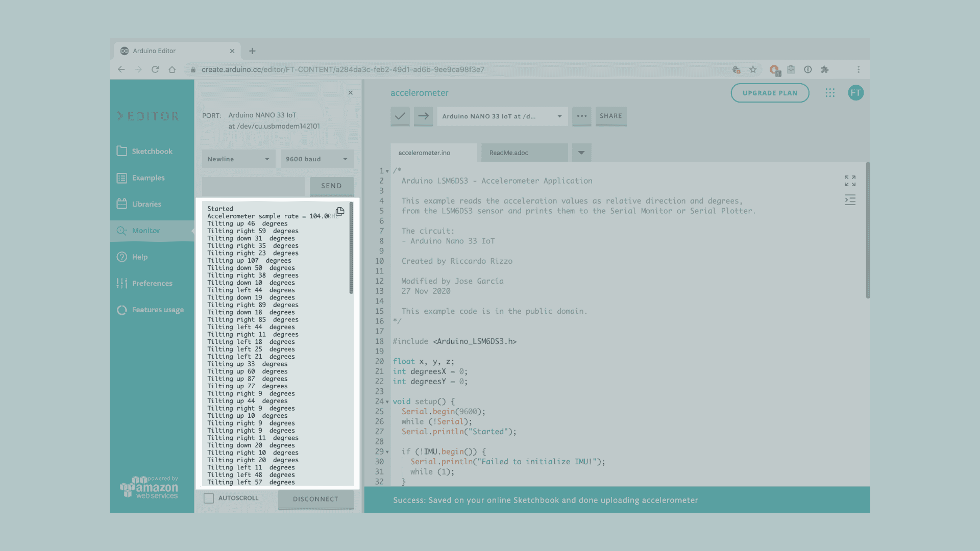Copy serial monitor output icon
The image size is (980, 551).
(340, 211)
